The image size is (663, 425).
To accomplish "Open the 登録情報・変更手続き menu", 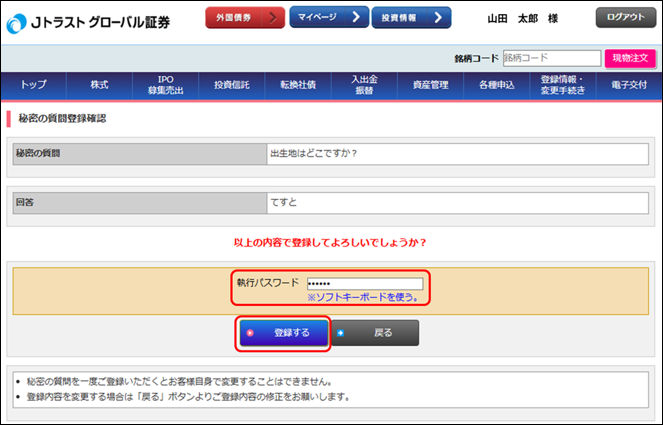I will pos(563,85).
